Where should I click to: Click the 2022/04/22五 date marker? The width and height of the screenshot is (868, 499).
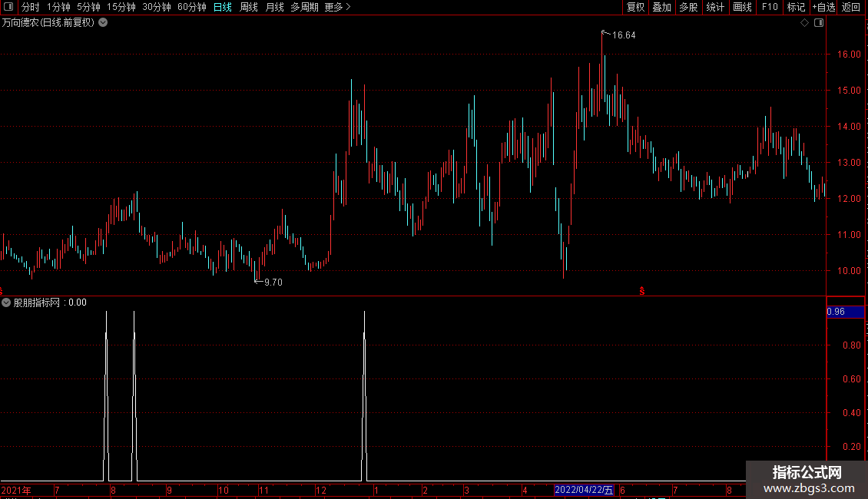(x=584, y=490)
